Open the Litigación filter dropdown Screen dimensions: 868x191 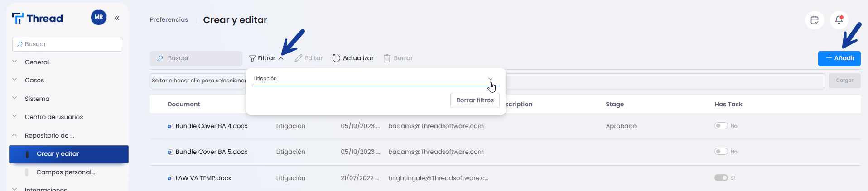tap(376, 79)
